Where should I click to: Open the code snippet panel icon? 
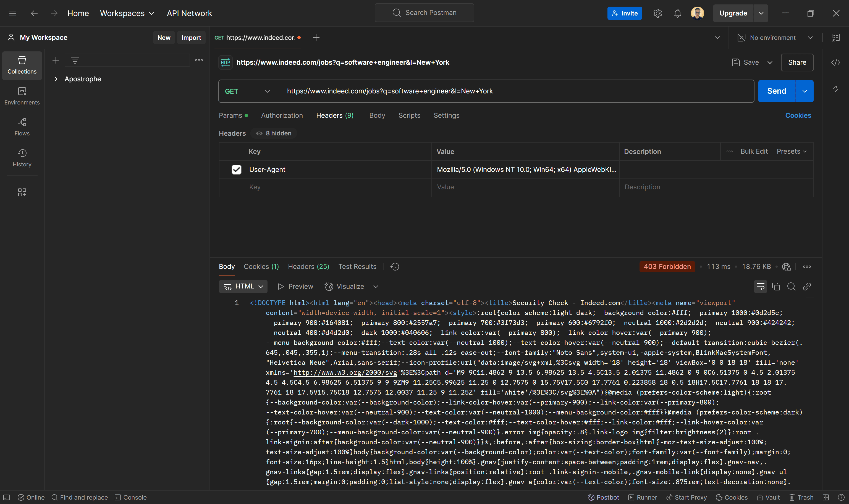(835, 62)
